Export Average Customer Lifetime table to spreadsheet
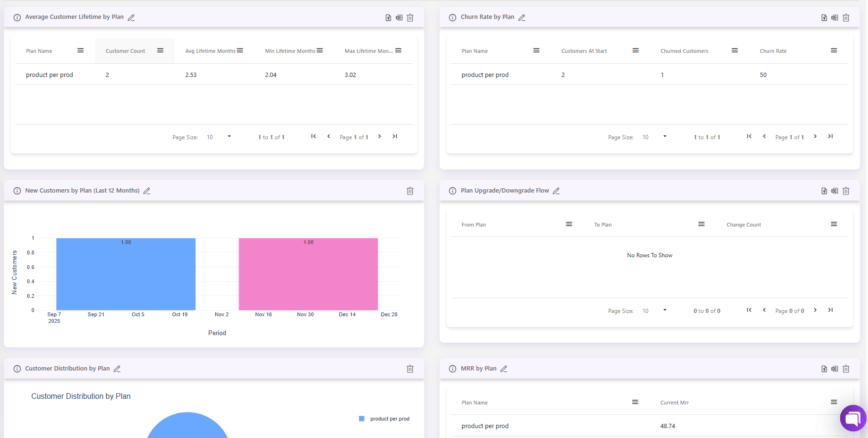The width and height of the screenshot is (868, 438). tap(399, 17)
